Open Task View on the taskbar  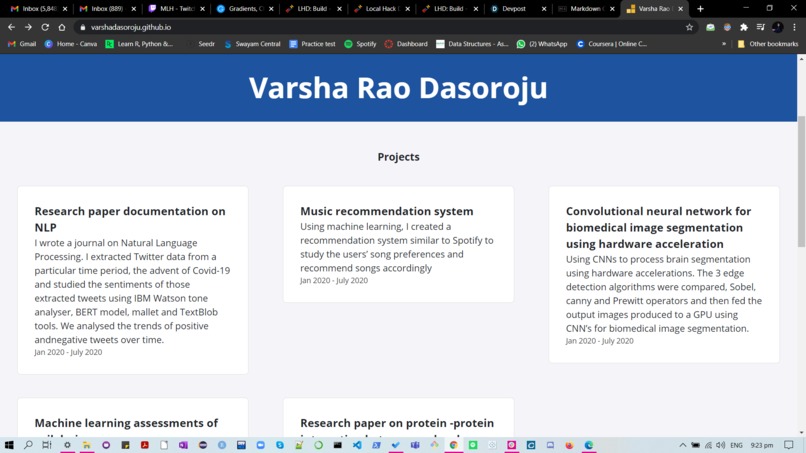(x=47, y=445)
